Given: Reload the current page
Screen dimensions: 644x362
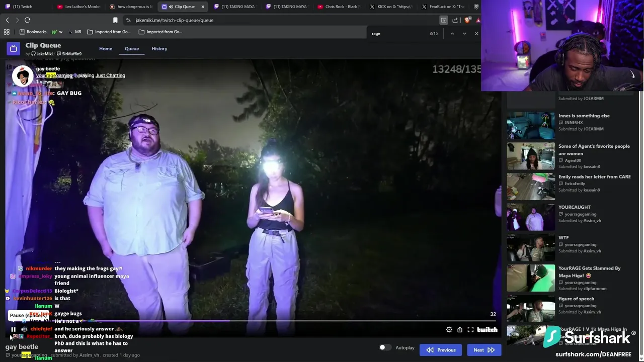Looking at the screenshot, I should click(x=28, y=20).
